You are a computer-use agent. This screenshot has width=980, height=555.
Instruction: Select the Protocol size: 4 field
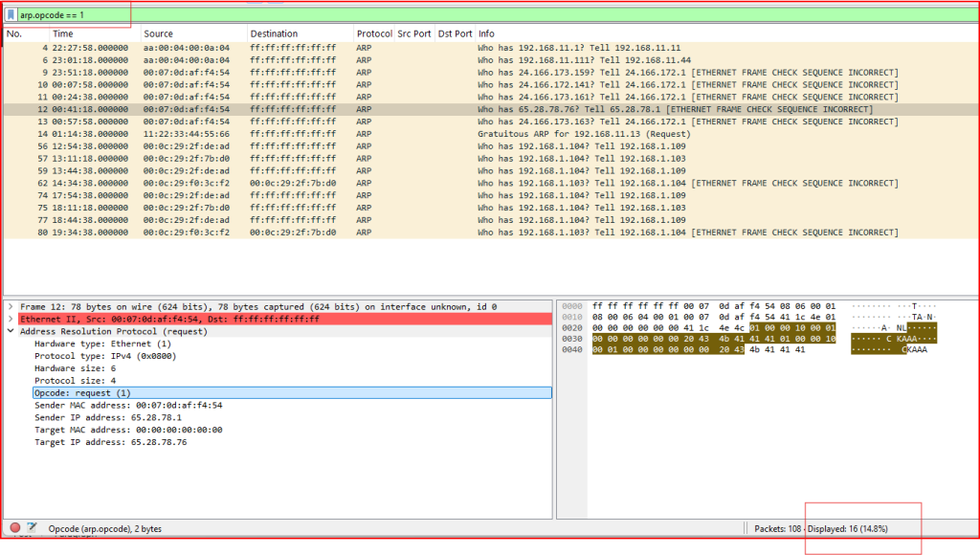point(75,381)
